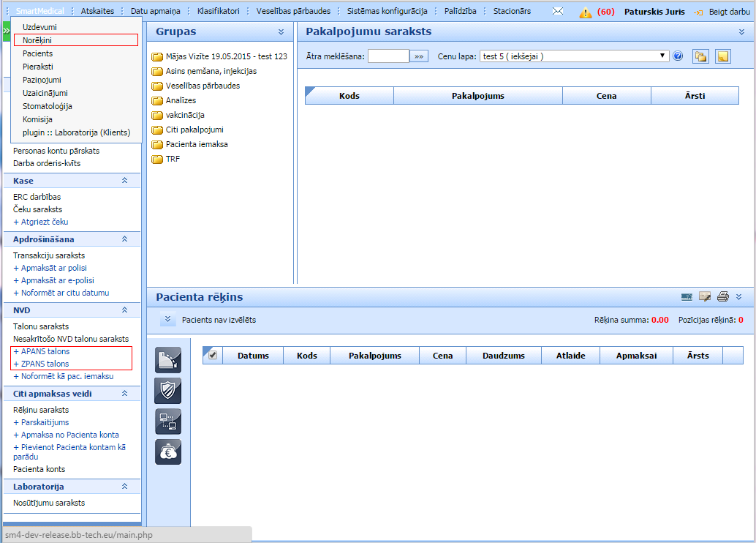The width and height of the screenshot is (756, 543).
Task: Click the shield insurance icon
Action: pos(167,391)
